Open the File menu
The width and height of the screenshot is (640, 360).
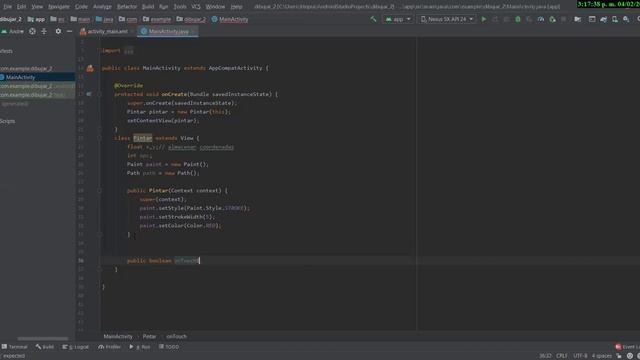click(7, 7)
